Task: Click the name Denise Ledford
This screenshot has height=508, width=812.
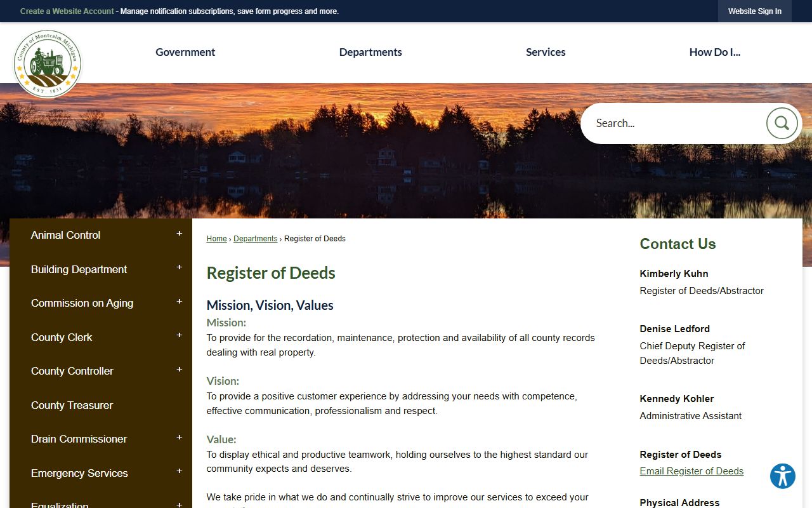Action: 674,329
